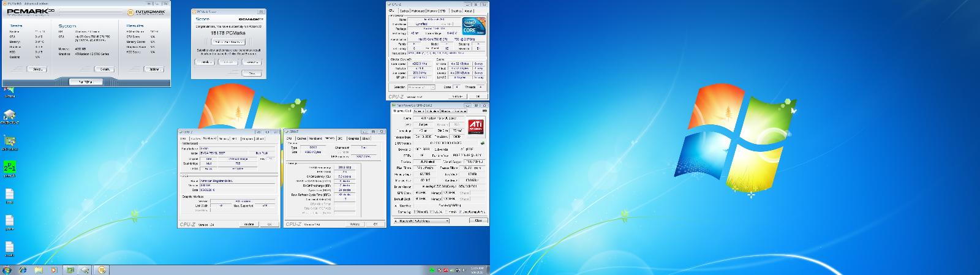The image size is (980, 275).
Task: Open Graphics tab in top CPU-Z window
Action: tap(456, 10)
